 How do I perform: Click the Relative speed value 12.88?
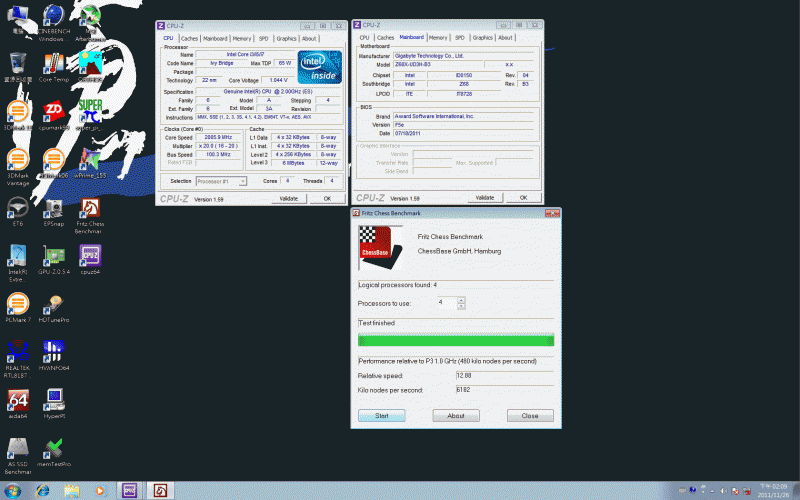[x=504, y=376]
